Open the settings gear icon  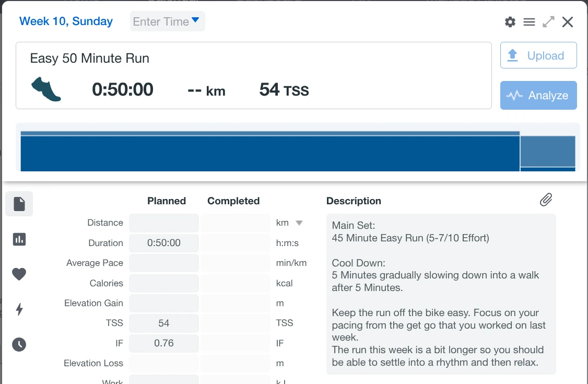coord(510,22)
